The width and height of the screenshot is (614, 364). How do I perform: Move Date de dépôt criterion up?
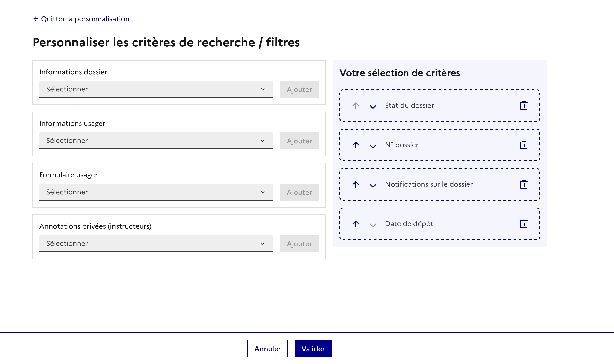point(356,224)
